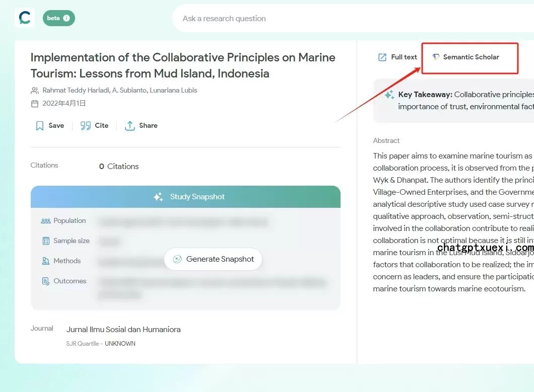Click the paper title heading
This screenshot has width=534, height=392.
click(183, 65)
